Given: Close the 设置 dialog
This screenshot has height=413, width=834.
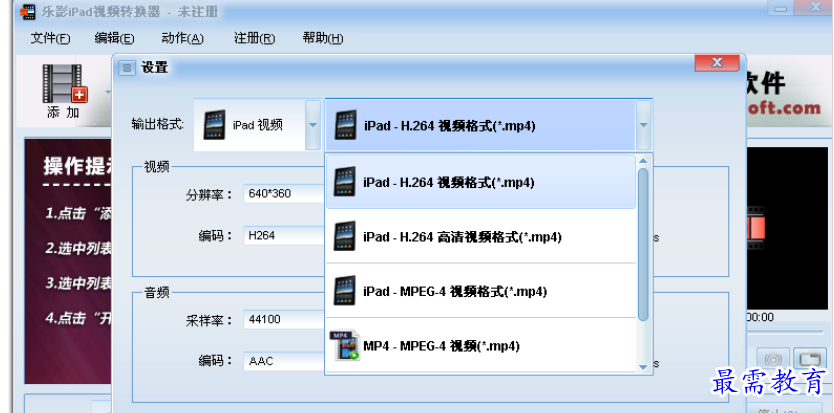Looking at the screenshot, I should pyautogui.click(x=716, y=62).
